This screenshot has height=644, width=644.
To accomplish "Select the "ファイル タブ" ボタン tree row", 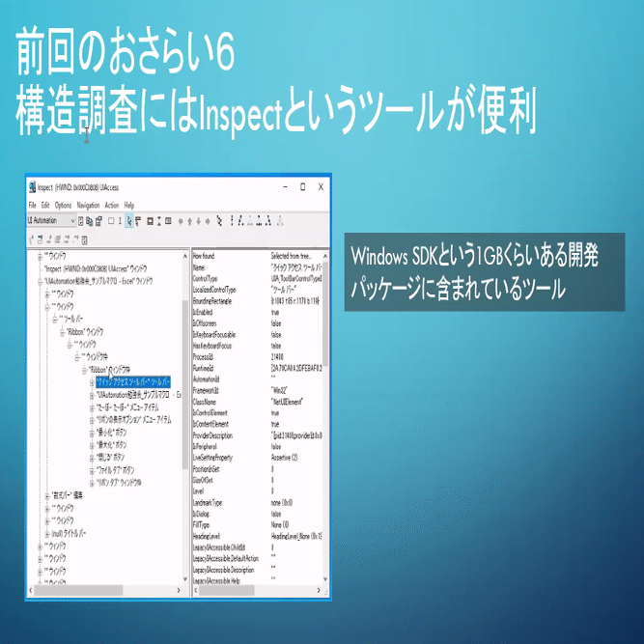I will tap(115, 470).
